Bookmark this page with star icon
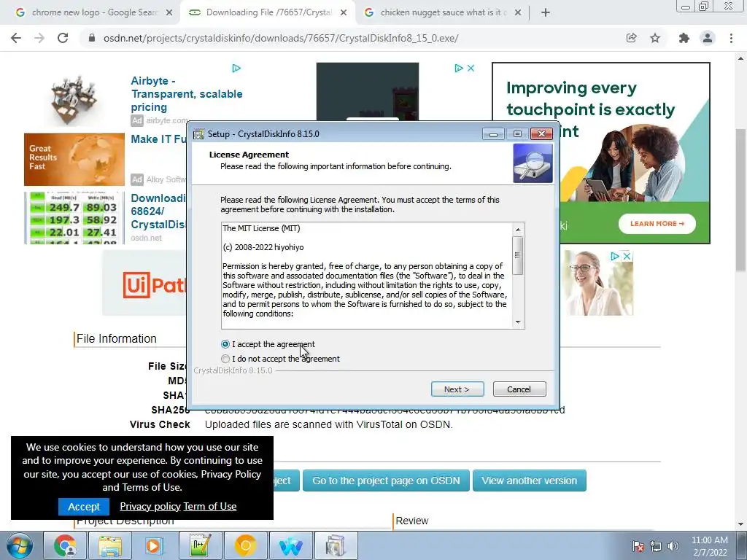The width and height of the screenshot is (747, 560). (655, 38)
